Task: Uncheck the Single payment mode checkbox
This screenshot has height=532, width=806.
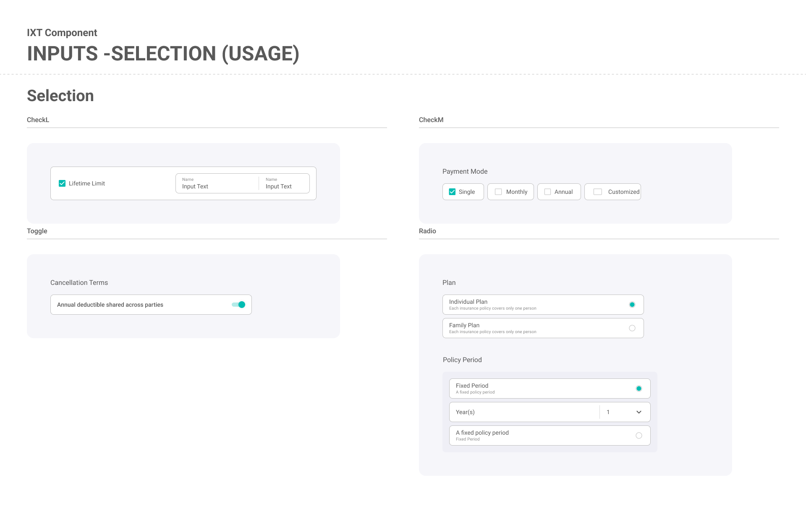Action: [x=452, y=192]
